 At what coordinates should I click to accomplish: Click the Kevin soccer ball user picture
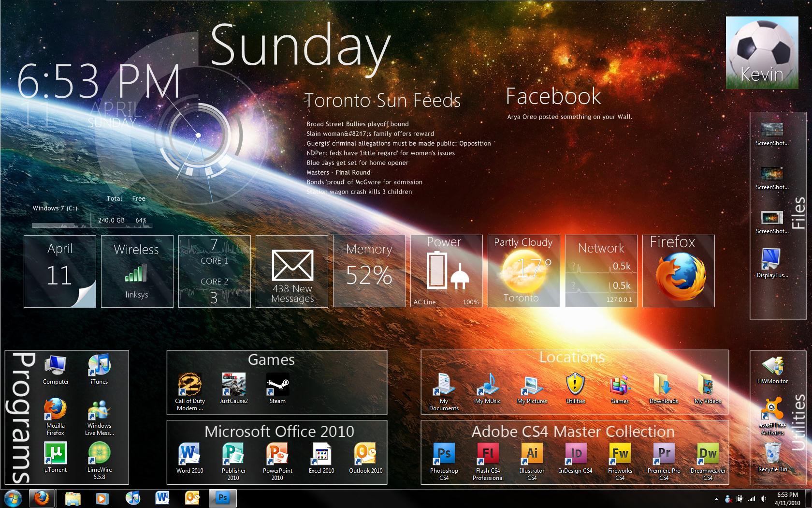pos(762,53)
